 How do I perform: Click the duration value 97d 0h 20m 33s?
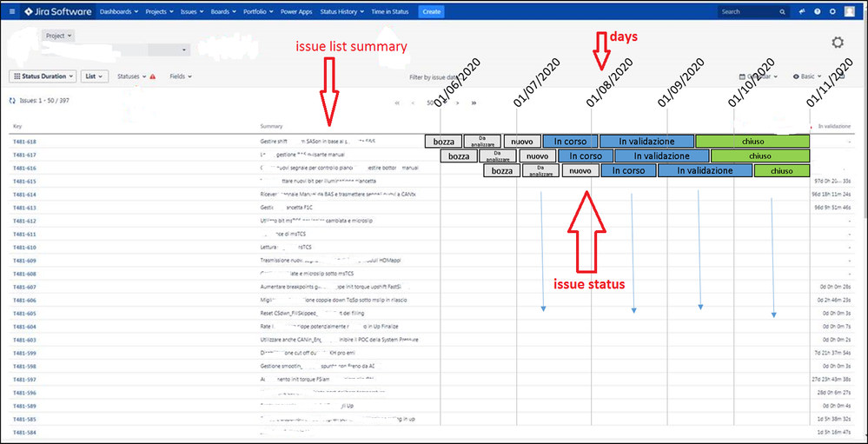[832, 181]
